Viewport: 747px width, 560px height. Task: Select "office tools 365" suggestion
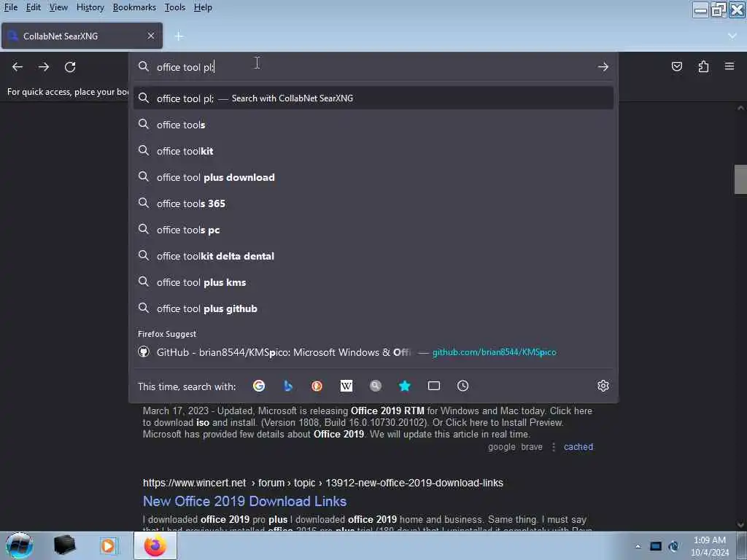pos(373,203)
